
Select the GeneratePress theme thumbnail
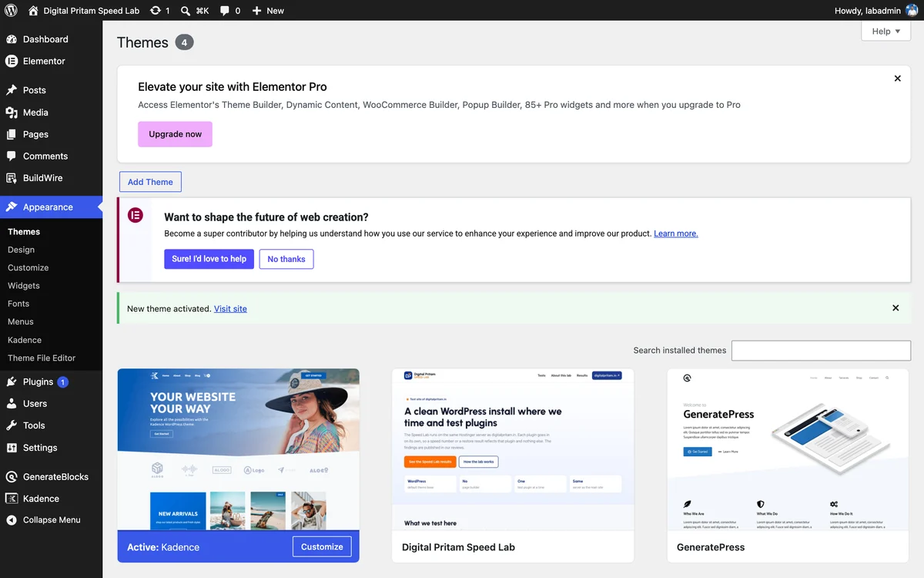click(x=788, y=449)
